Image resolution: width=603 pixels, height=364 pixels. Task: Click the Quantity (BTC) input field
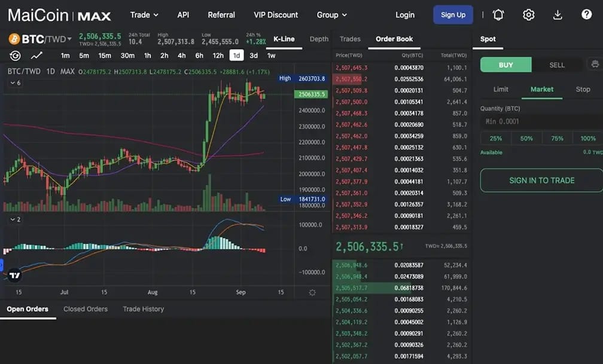[x=541, y=121]
